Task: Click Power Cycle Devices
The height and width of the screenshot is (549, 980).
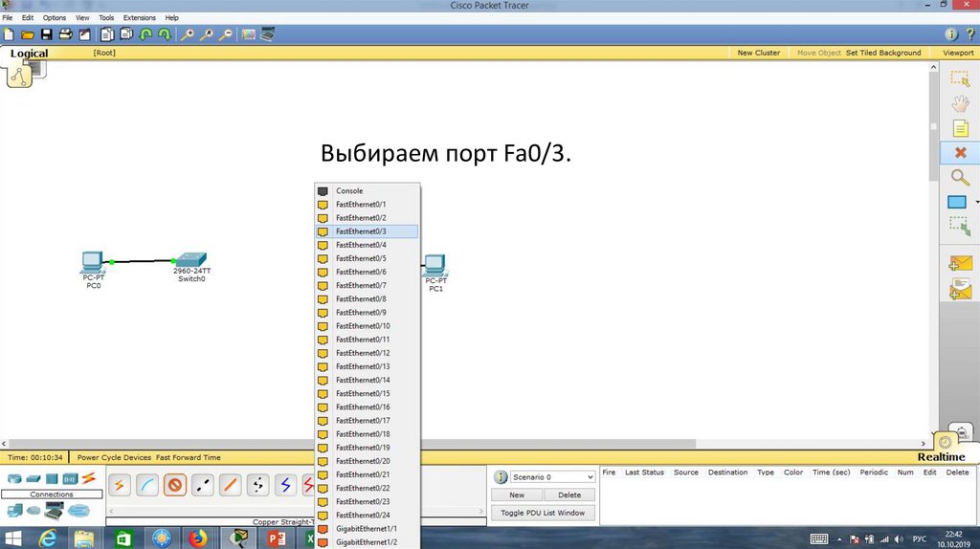Action: point(114,457)
